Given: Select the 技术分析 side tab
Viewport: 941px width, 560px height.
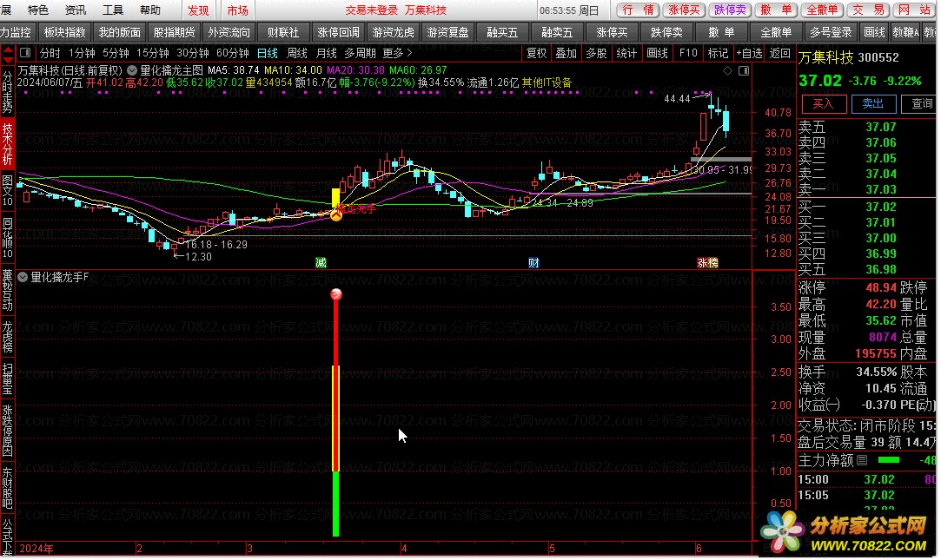Looking at the screenshot, I should [x=7, y=144].
